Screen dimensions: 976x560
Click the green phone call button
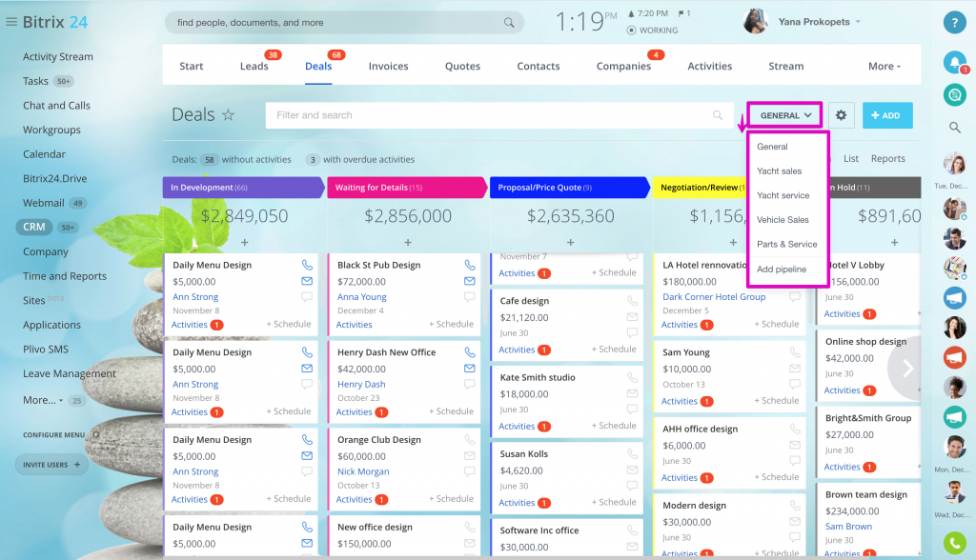(954, 543)
